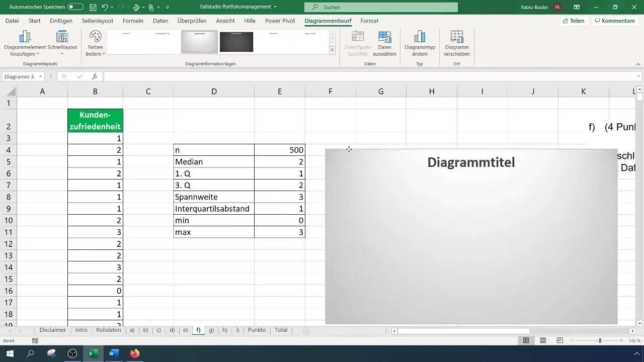The height and width of the screenshot is (362, 644).
Task: Click the zoom out minus button
Action: pyautogui.click(x=571, y=340)
